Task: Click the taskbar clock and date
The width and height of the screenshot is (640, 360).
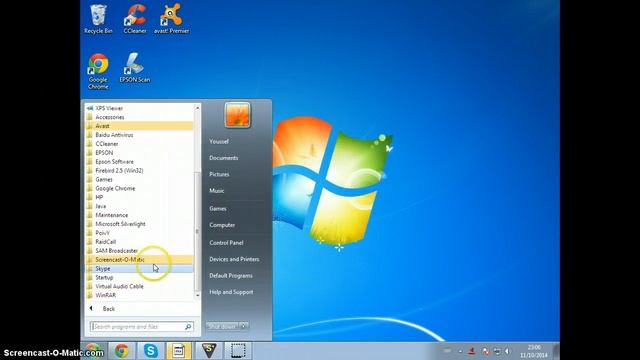Action: (x=534, y=351)
